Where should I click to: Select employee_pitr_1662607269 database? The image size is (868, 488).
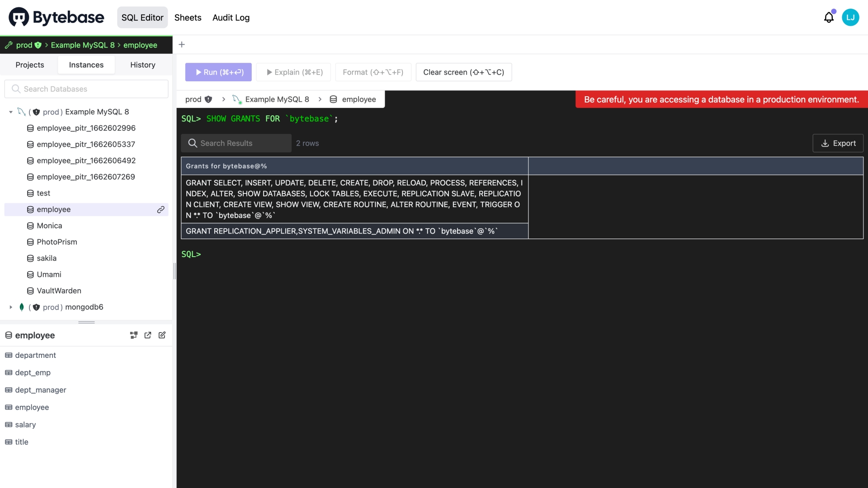[86, 177]
